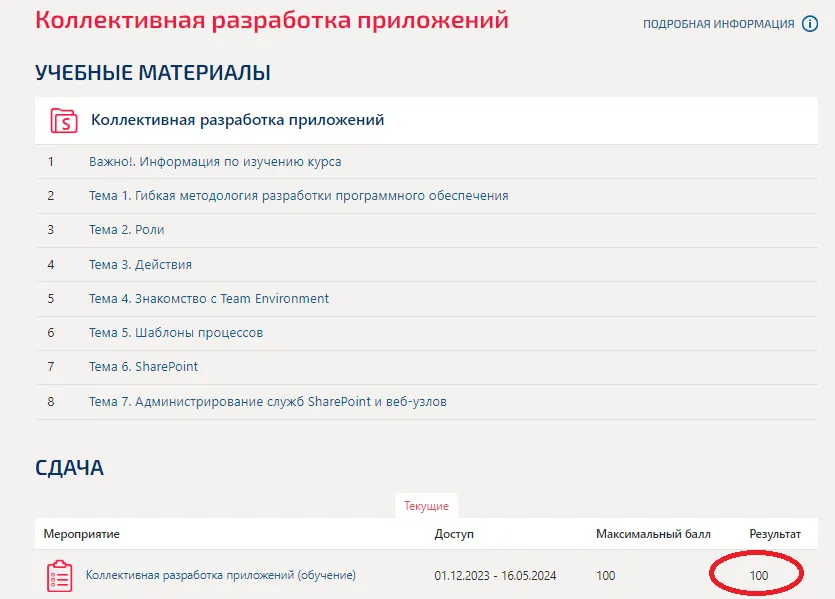
Task: Click the Результат column header
Action: [775, 534]
